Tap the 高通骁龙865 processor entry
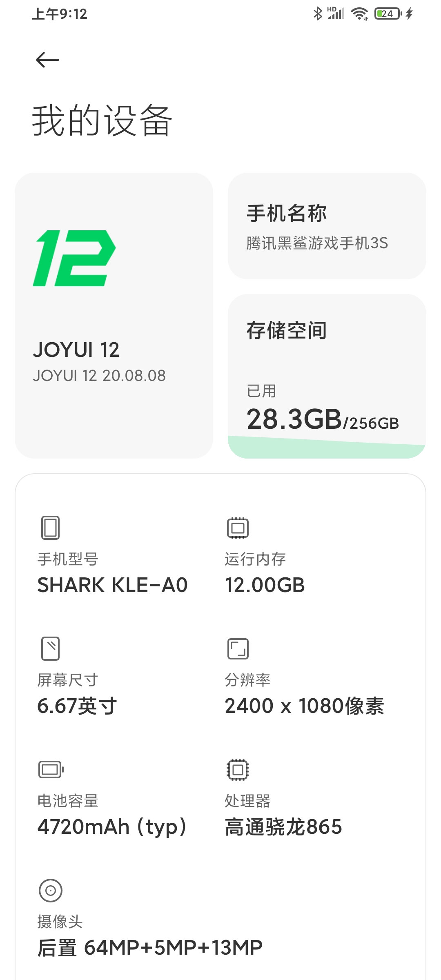Viewport: 441px width, 980px height. [x=283, y=827]
